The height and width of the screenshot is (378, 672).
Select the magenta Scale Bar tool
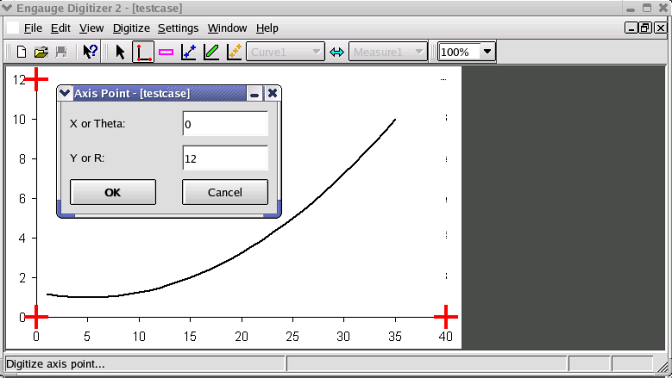click(166, 52)
